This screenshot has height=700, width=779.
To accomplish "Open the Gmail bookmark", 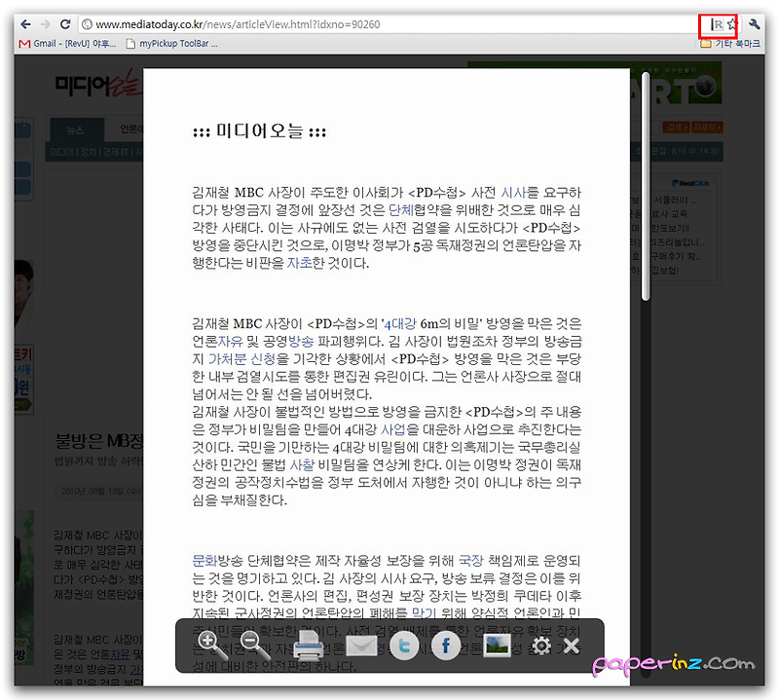I will (67, 44).
